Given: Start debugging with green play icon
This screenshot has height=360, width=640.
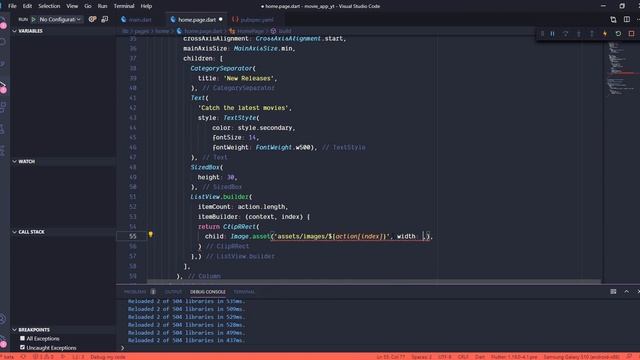Looking at the screenshot, I should pos(34,19).
